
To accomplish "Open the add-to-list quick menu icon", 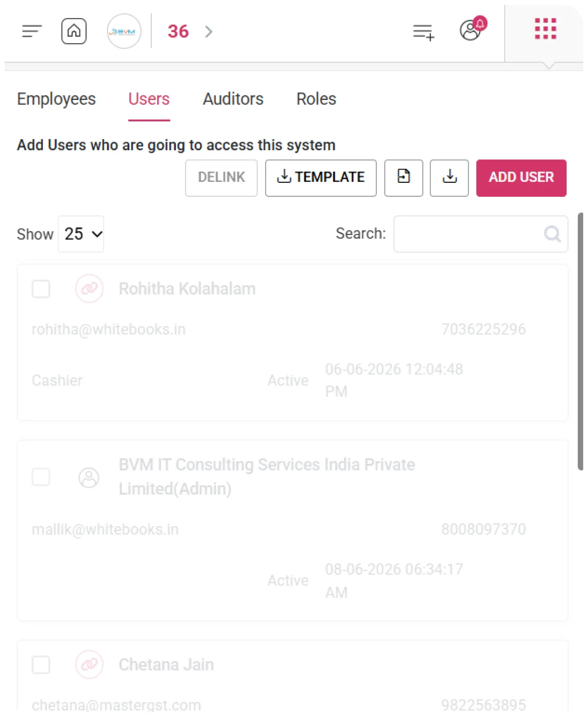I will [423, 32].
